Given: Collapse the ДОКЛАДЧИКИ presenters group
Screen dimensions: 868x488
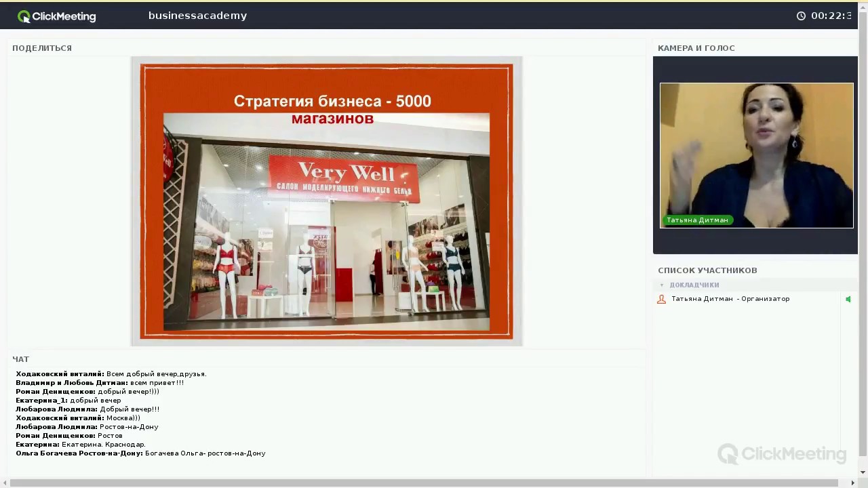Looking at the screenshot, I should coord(662,285).
